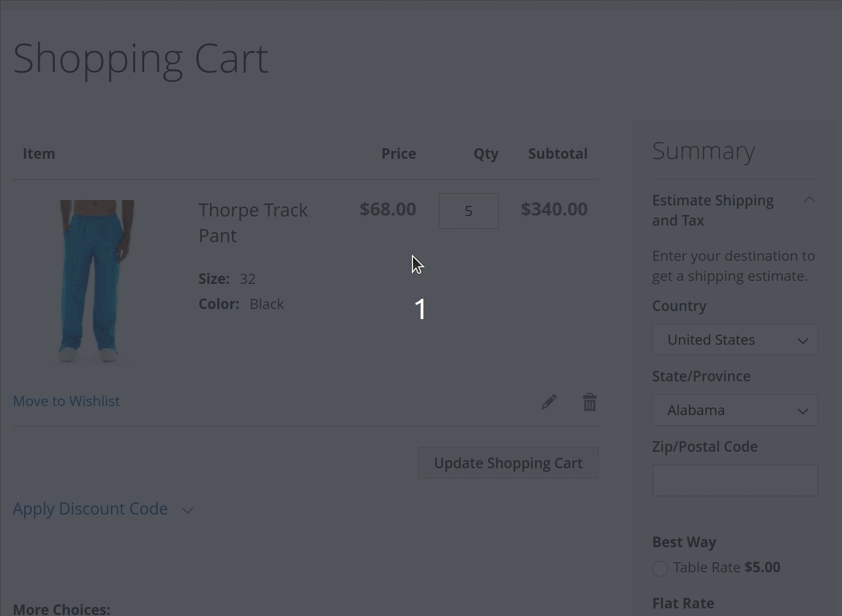842x616 pixels.
Task: Click inside the quantity field showing 5
Action: tap(468, 211)
